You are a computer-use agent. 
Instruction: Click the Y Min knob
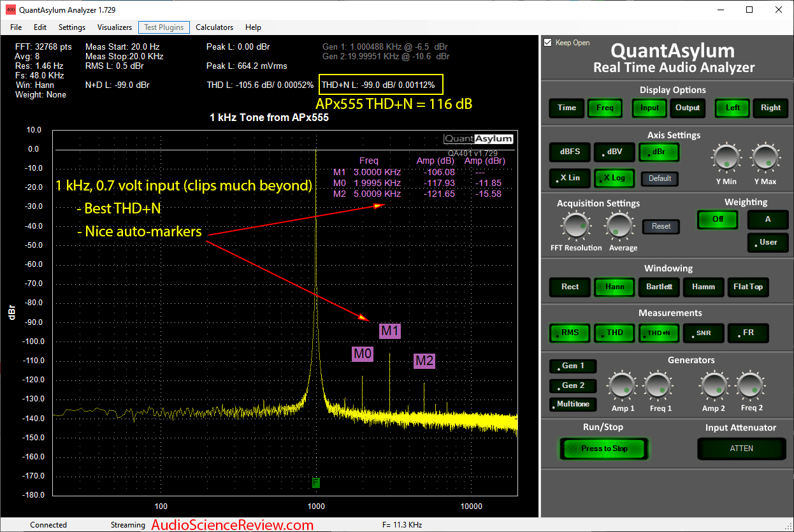[726, 156]
